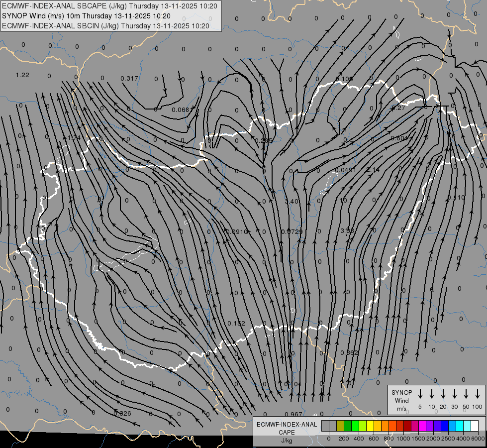
Task: Click the wind arrow above the 50 label
Action: click(466, 394)
